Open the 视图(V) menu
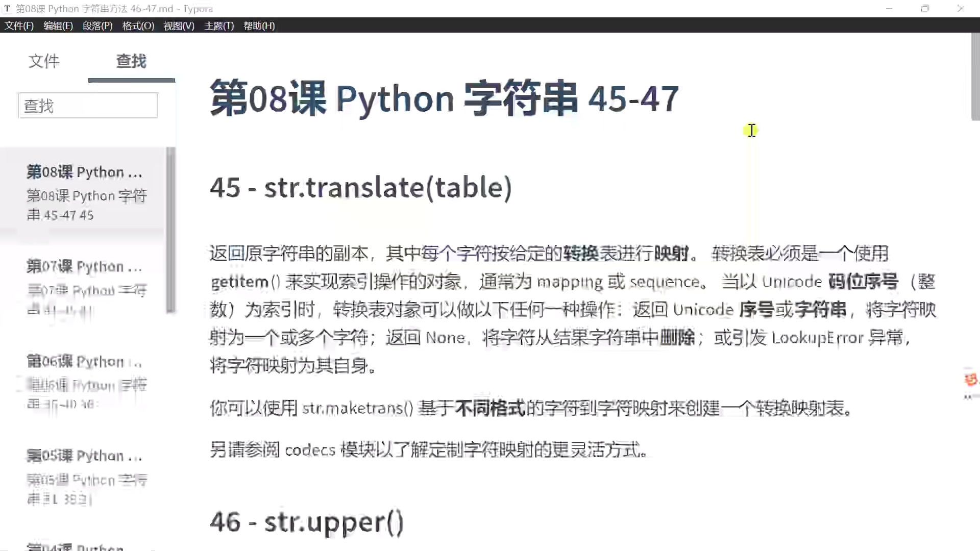This screenshot has height=551, width=980. coord(179,26)
